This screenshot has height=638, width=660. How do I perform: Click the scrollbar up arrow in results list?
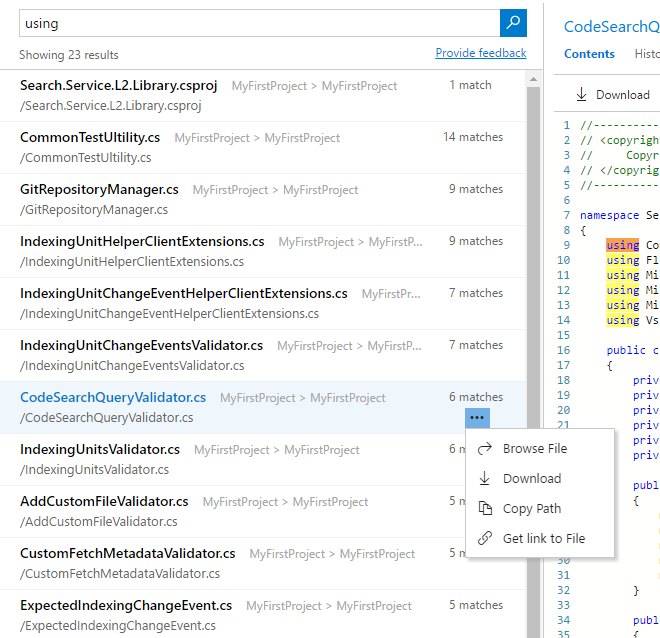pos(533,79)
